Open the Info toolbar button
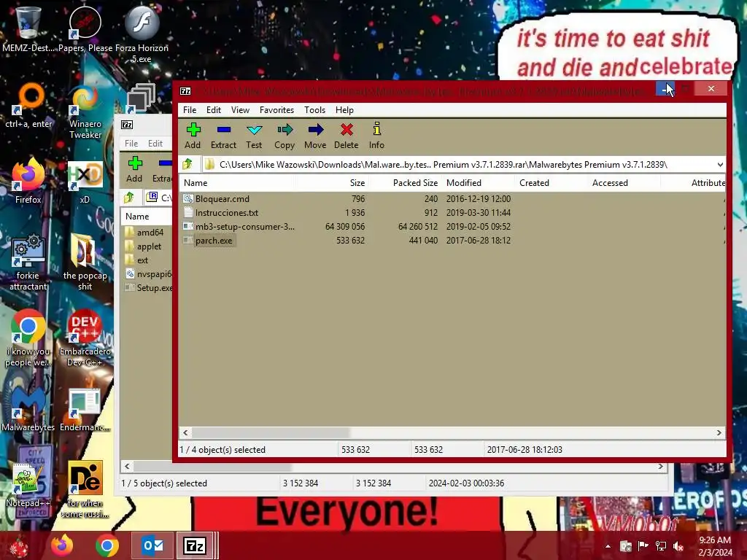Screen dimensions: 747x560 376,136
